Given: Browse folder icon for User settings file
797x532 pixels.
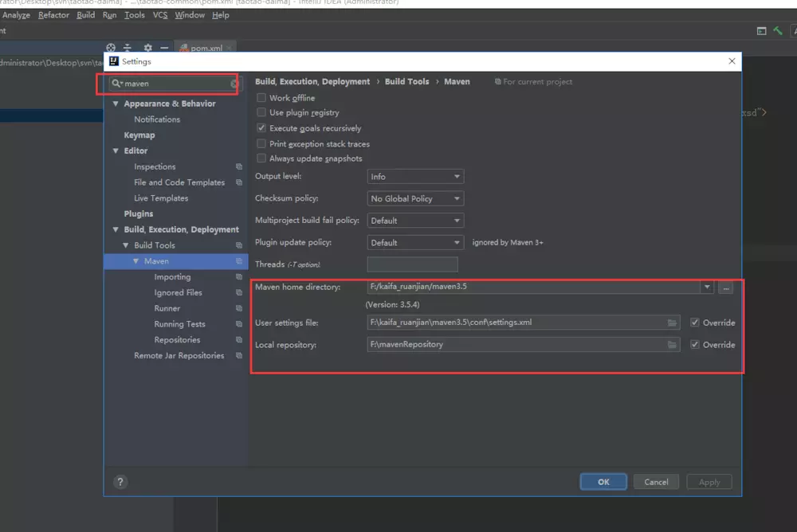Looking at the screenshot, I should (672, 323).
